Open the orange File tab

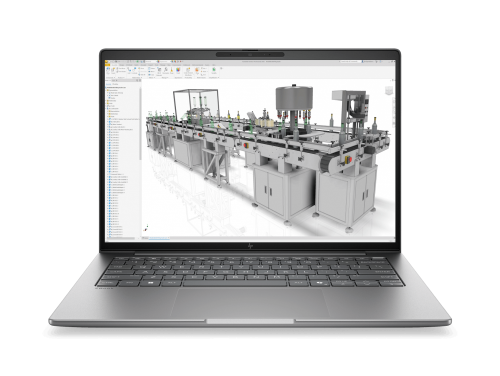click(108, 65)
